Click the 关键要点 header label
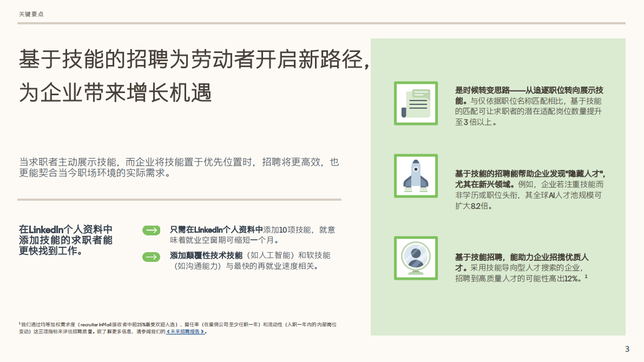Image resolution: width=644 pixels, height=362 pixels. click(x=31, y=14)
